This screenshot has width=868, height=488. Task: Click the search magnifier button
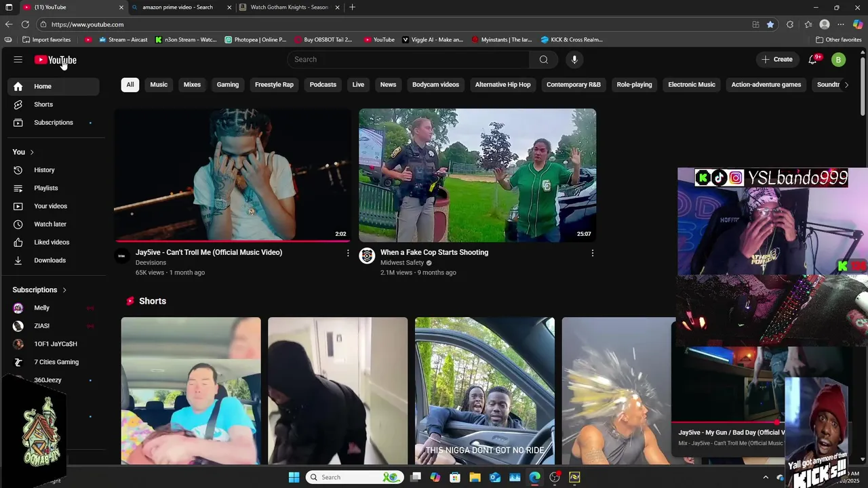(543, 60)
